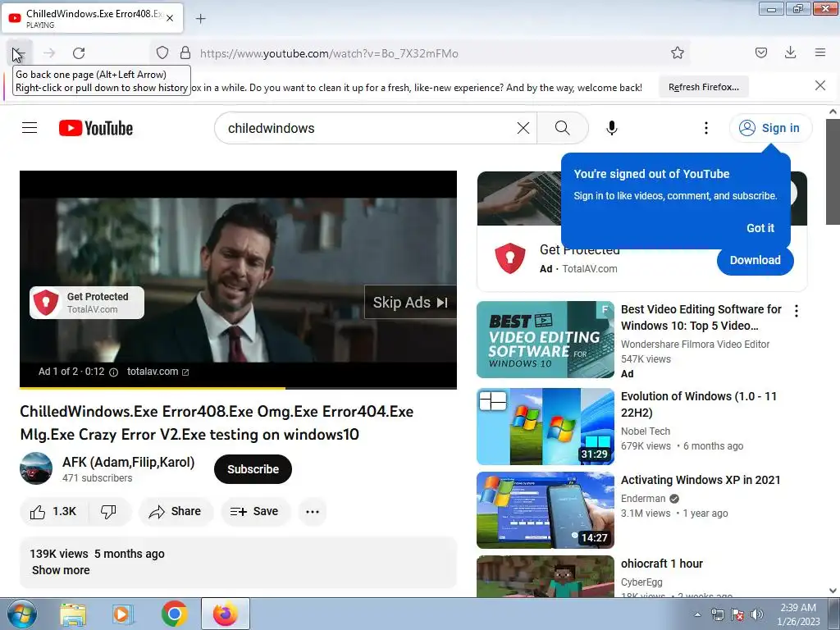Open the YouTube guide hamburger menu
840x630 pixels.
click(30, 127)
